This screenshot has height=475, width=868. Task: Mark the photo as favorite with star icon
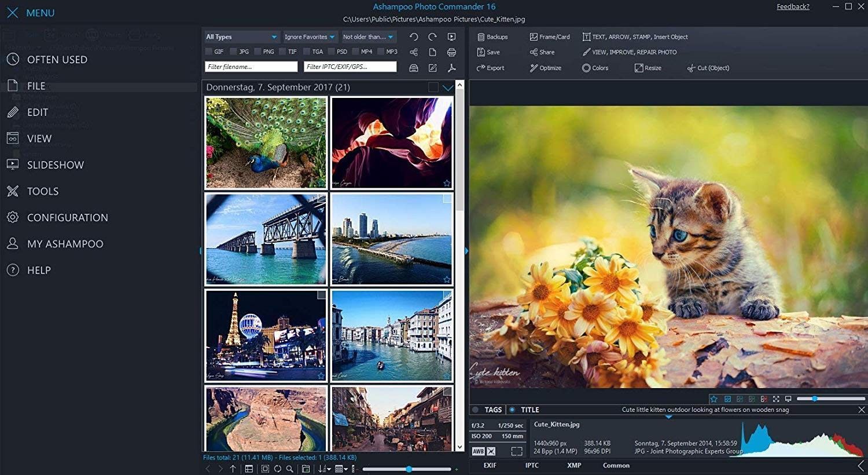713,399
